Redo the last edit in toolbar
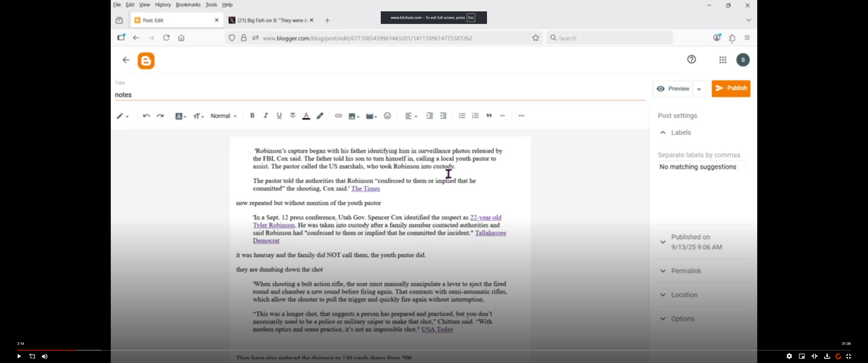The image size is (868, 363). pos(160,116)
